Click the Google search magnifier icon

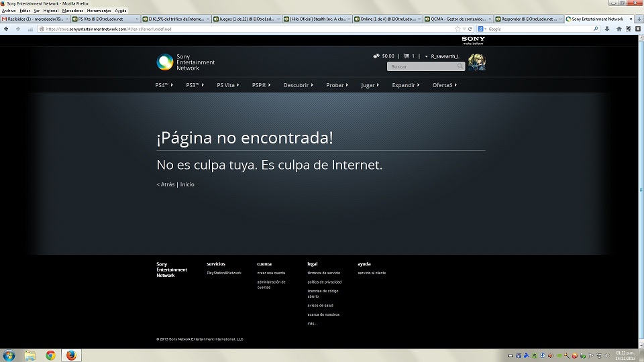(596, 29)
